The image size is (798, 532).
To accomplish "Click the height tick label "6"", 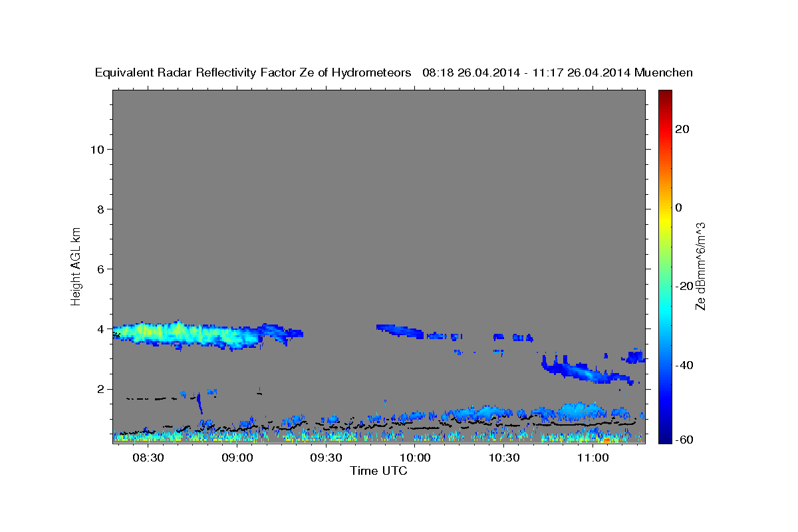I will (x=100, y=269).
